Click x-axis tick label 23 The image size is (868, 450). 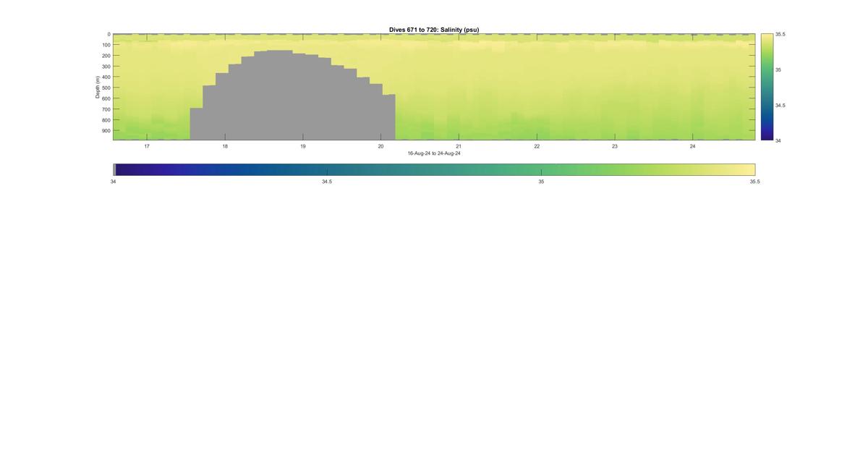tap(615, 146)
